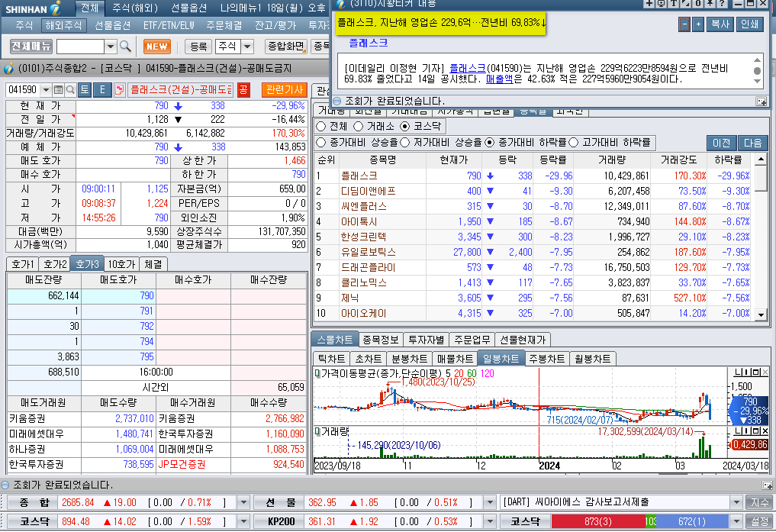Open 선물옵션 submenu item in second row

[x=112, y=25]
